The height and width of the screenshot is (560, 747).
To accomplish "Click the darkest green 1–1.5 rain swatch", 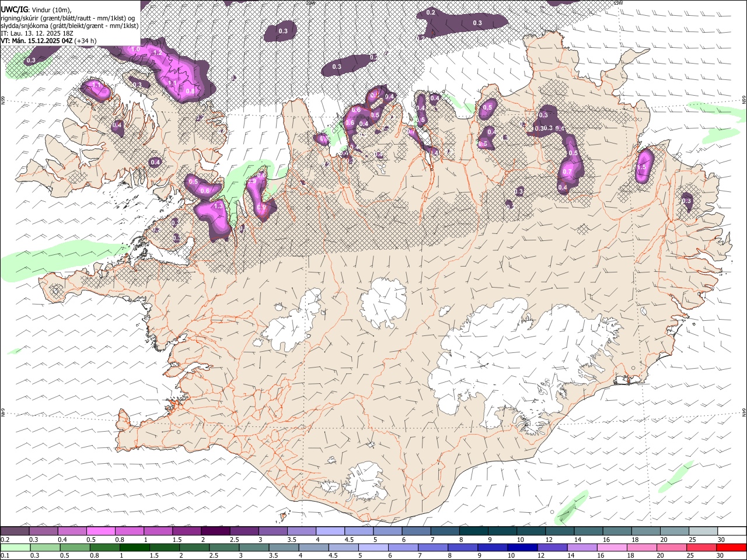I will click(x=134, y=548).
